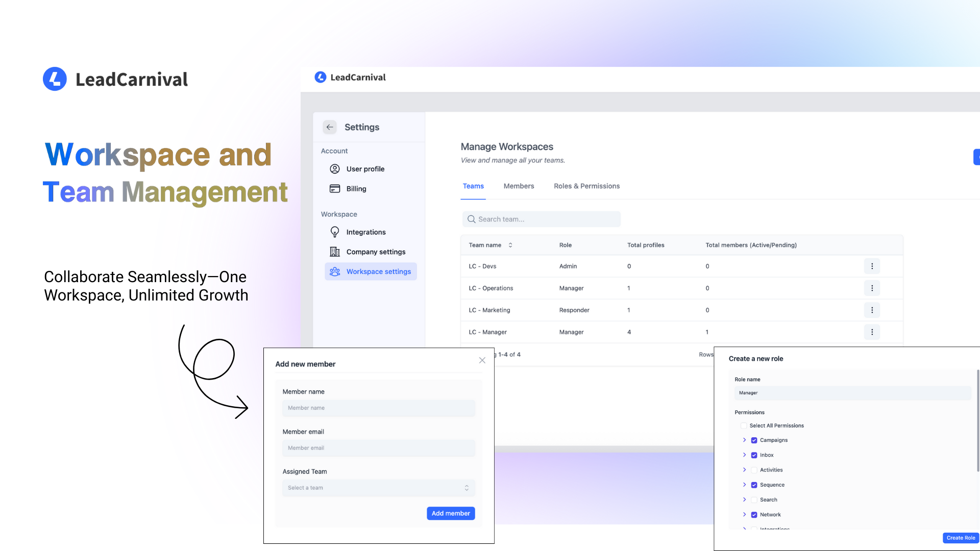Image resolution: width=980 pixels, height=551 pixels.
Task: Switch to the Members tab
Action: (x=519, y=186)
